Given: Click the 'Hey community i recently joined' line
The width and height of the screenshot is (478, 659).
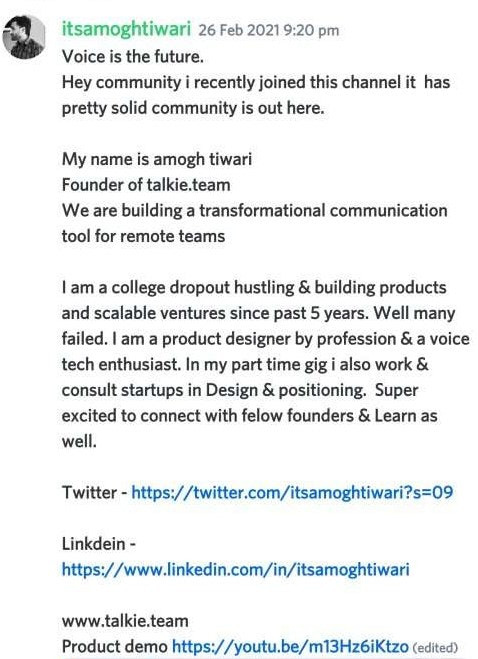Looking at the screenshot, I should click(256, 82).
